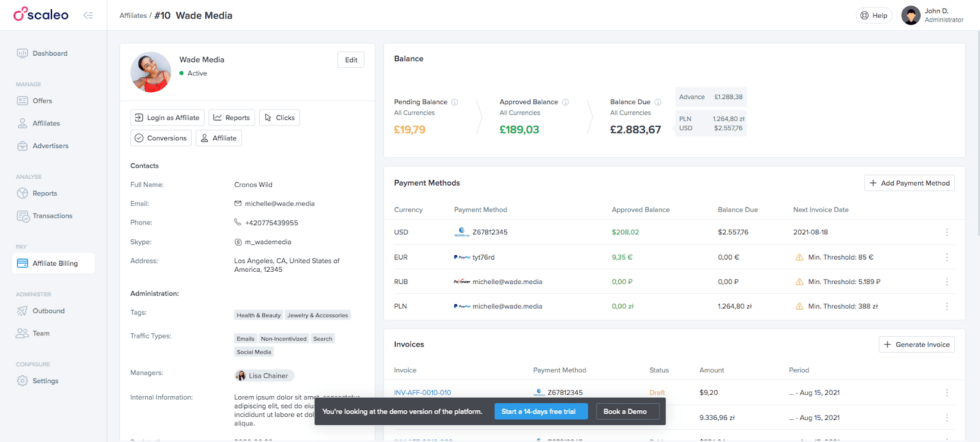
Task: Click the Balance Due info icon
Action: click(658, 102)
